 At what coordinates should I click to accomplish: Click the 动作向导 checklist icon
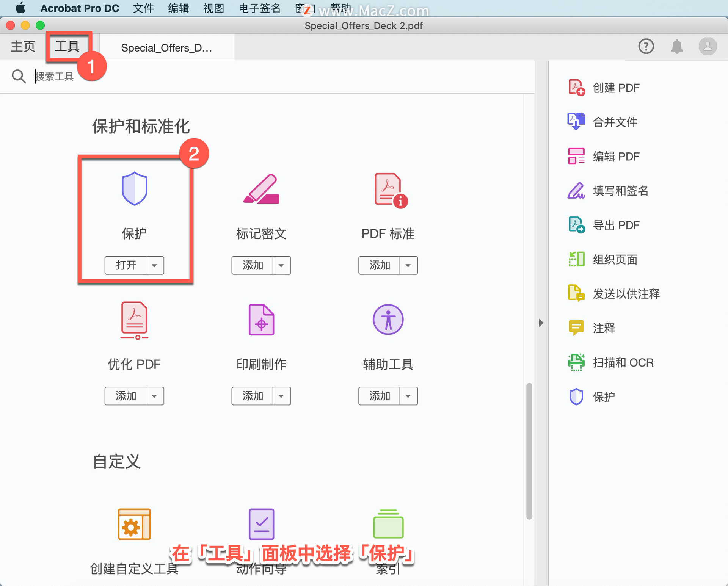261,524
